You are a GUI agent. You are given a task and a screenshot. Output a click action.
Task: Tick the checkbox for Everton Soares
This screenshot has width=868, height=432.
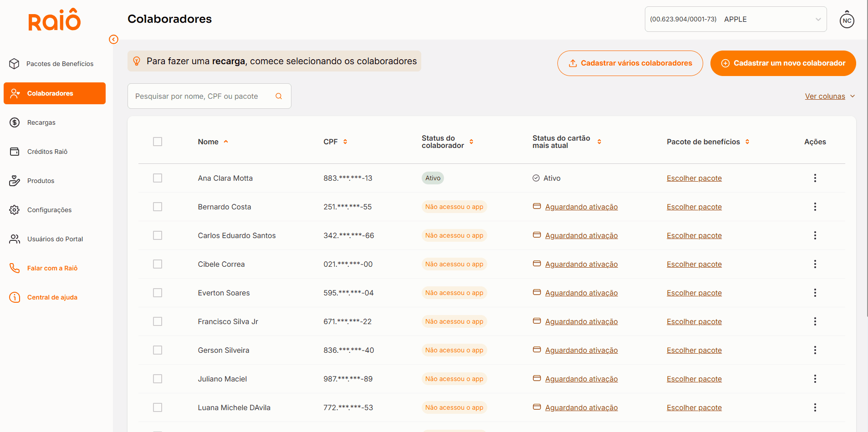coord(158,293)
